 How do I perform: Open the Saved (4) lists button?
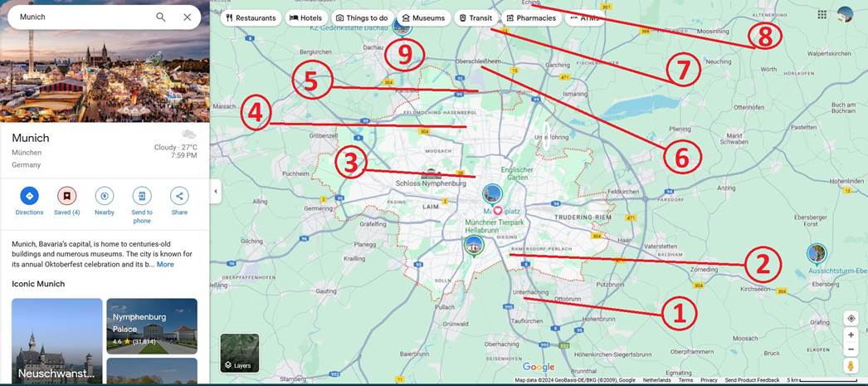point(67,201)
